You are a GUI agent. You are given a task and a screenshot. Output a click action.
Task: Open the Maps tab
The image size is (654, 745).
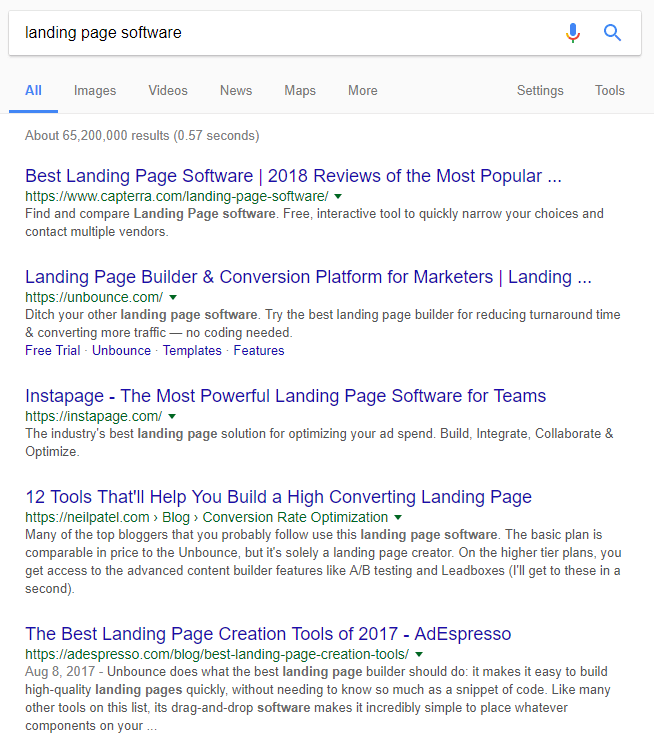pos(300,90)
